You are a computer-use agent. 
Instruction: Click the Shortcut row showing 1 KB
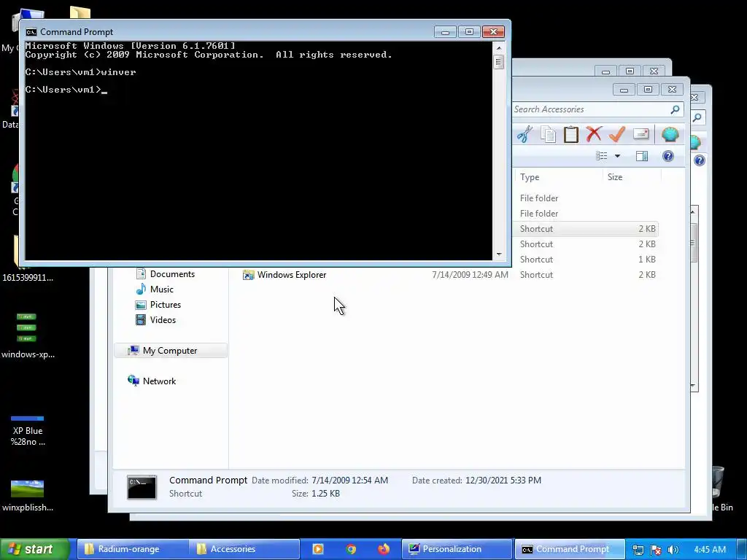pyautogui.click(x=587, y=260)
